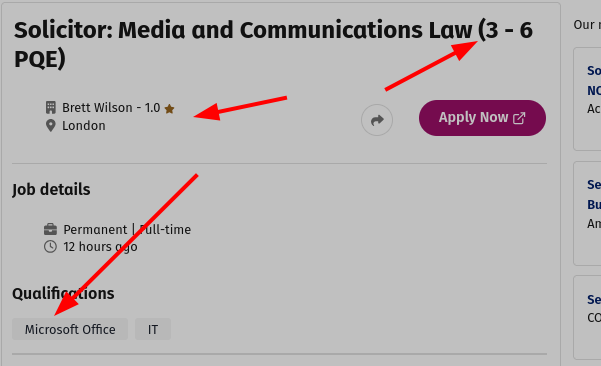This screenshot has width=601, height=366.
Task: Click the briefcase icon beside Permanent
Action: [50, 230]
